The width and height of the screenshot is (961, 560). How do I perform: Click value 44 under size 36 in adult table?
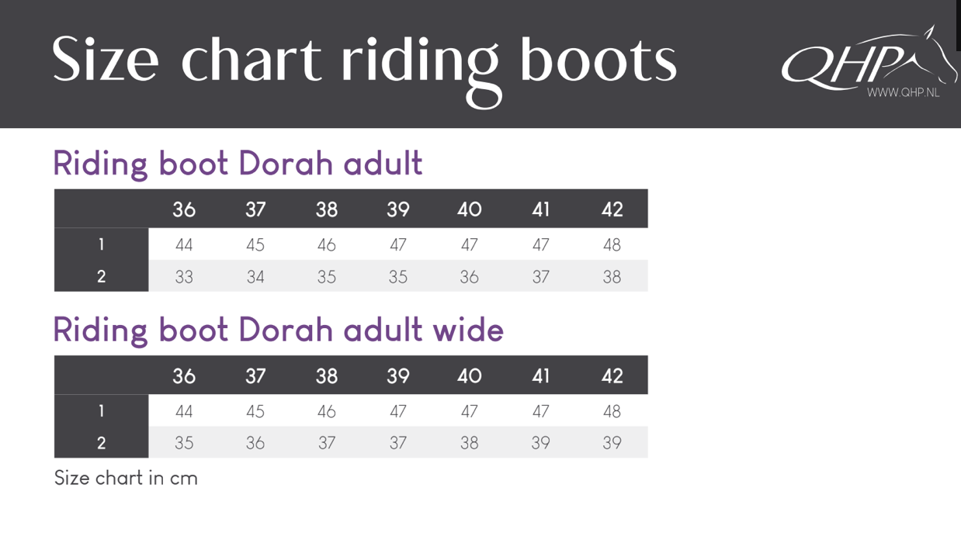[x=184, y=245]
